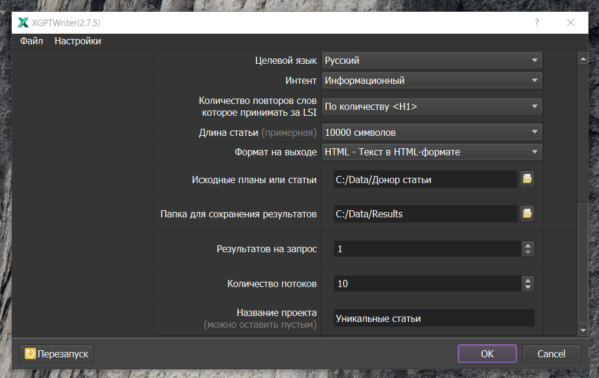
Task: Increase Количество потоков value
Action: point(528,280)
